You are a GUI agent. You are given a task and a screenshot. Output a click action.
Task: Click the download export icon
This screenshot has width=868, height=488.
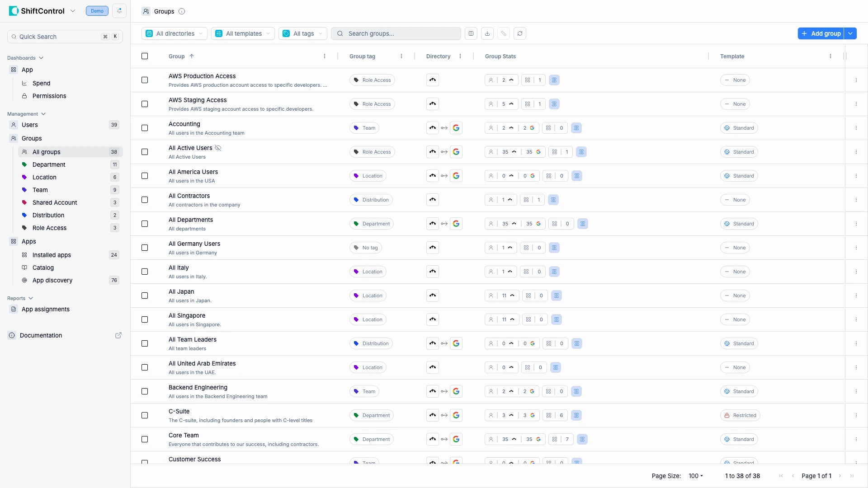point(487,33)
